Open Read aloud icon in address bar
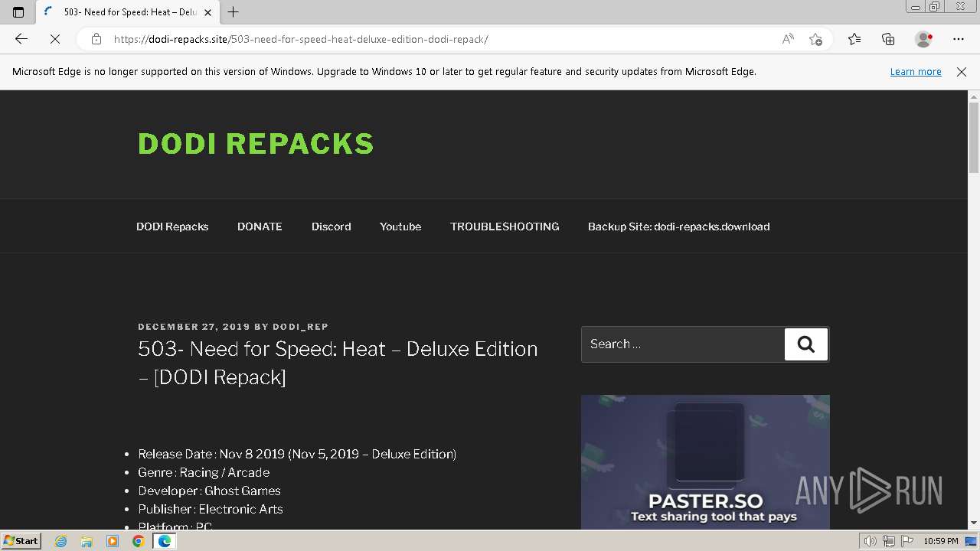The height and width of the screenshot is (551, 980). click(x=788, y=39)
